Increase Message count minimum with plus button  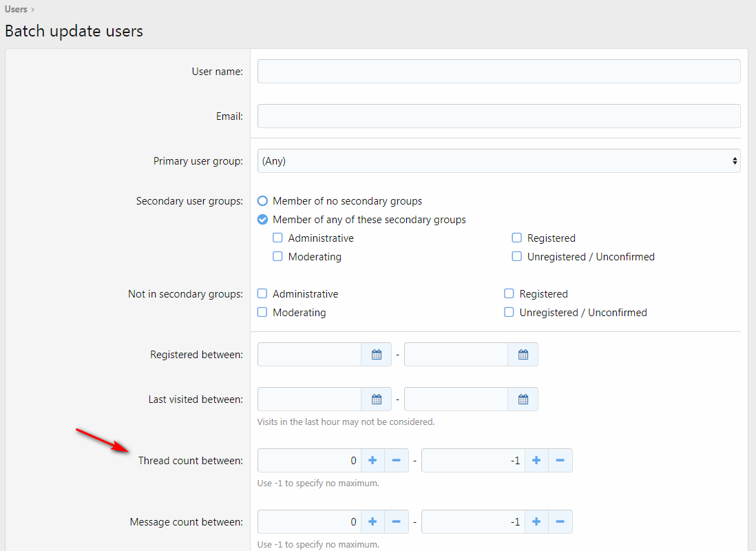pos(372,522)
